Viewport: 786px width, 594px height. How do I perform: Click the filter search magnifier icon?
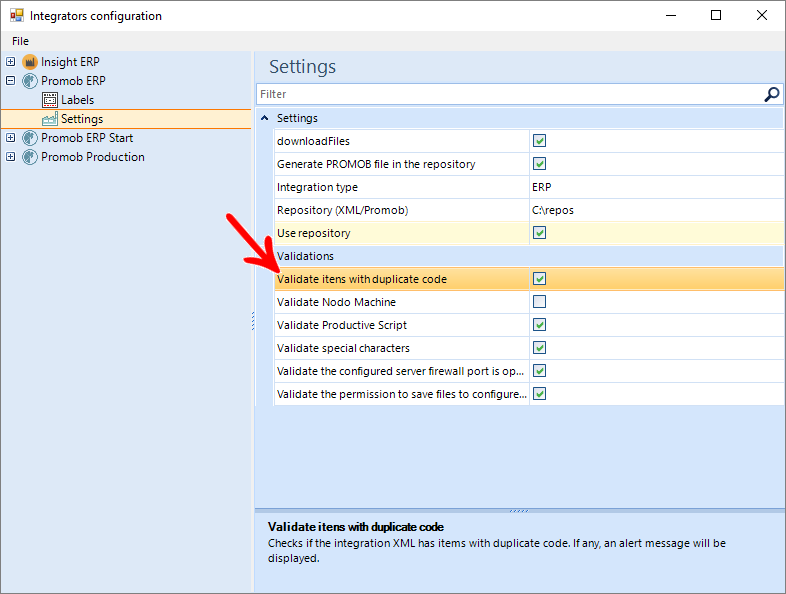pos(771,94)
